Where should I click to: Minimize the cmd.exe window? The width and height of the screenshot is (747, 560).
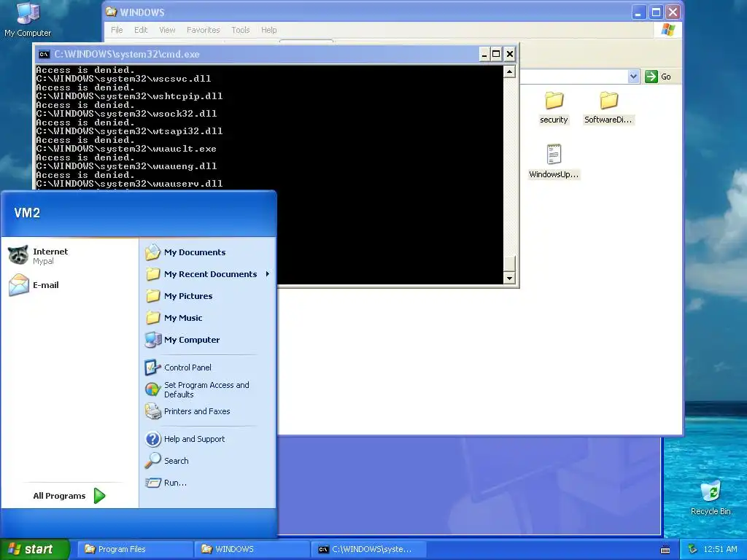[484, 54]
